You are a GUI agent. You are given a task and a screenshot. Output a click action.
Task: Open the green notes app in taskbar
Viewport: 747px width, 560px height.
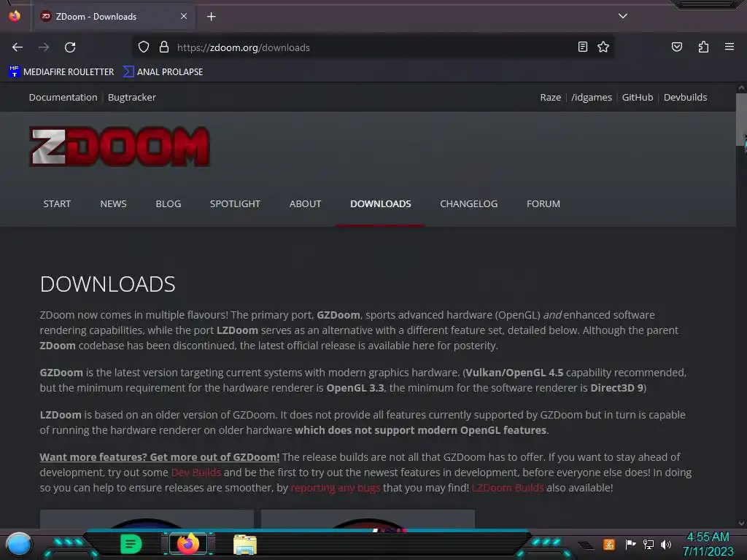point(131,544)
